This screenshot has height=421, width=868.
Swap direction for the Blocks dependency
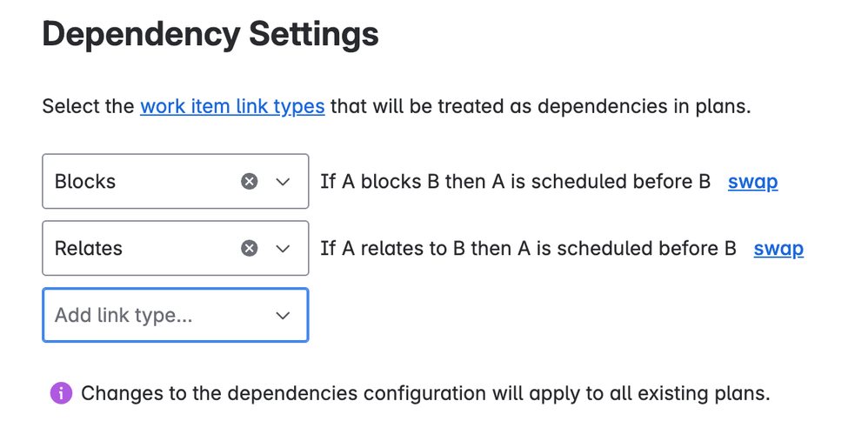click(x=753, y=182)
